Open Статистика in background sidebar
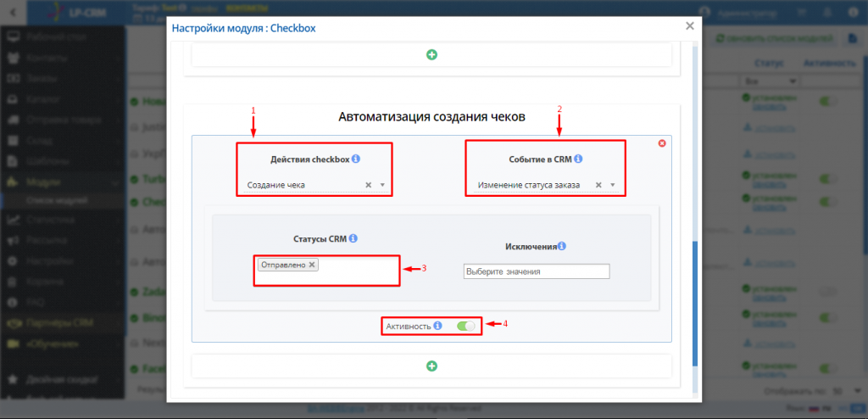This screenshot has width=868, height=419. click(50, 220)
